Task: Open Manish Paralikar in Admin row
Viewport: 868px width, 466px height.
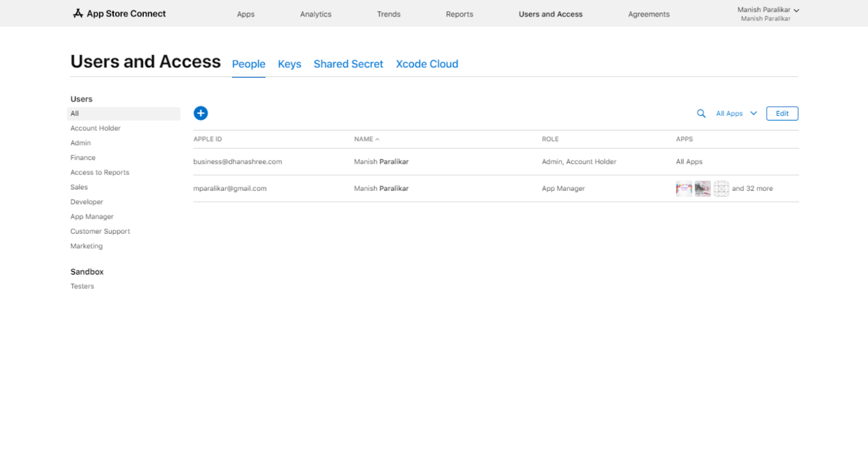Action: 381,162
